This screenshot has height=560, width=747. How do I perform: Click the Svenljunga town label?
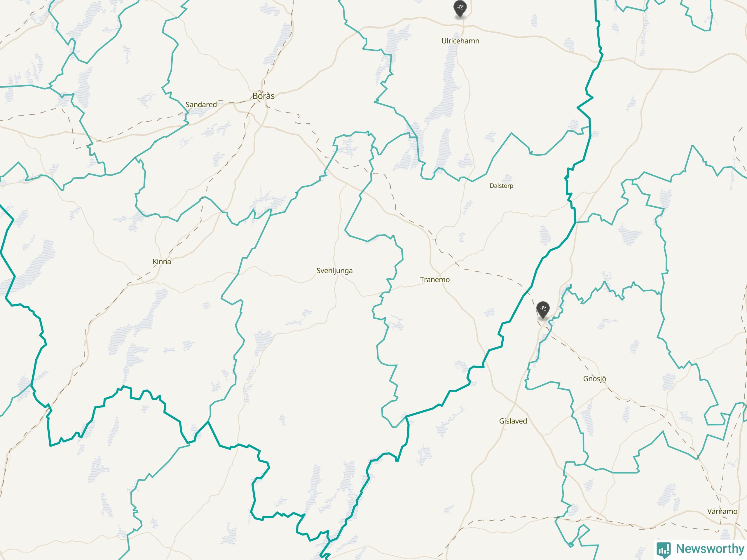click(334, 271)
